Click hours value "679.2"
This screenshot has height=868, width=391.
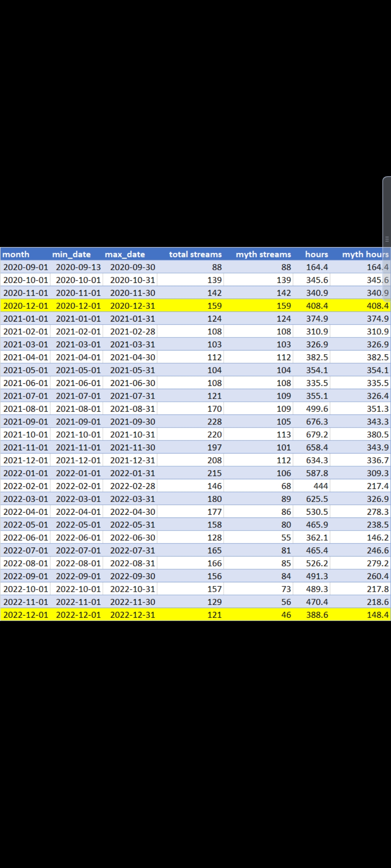pyautogui.click(x=317, y=434)
